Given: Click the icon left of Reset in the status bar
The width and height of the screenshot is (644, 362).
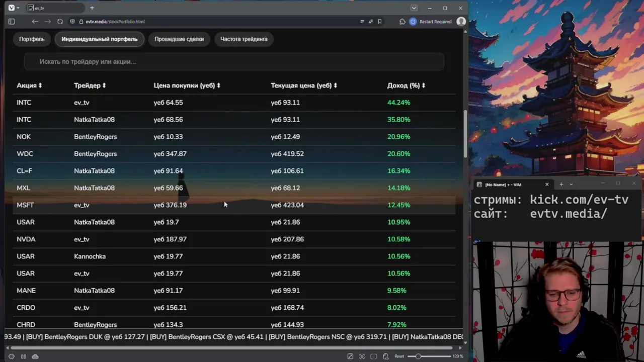Looking at the screenshot, I should (385, 356).
